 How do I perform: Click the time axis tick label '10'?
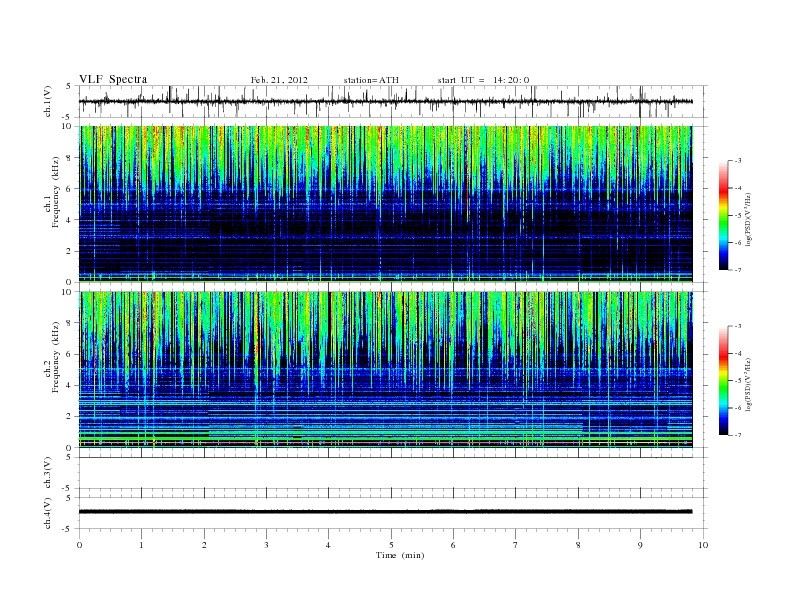click(703, 545)
